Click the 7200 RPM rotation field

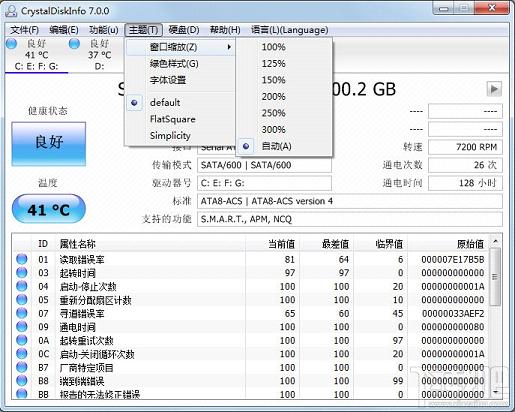pyautogui.click(x=465, y=147)
